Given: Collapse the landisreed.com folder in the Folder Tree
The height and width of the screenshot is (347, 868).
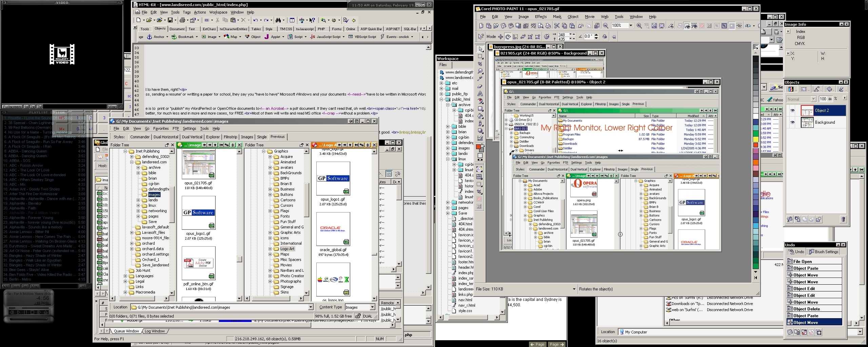Looking at the screenshot, I should 132,162.
